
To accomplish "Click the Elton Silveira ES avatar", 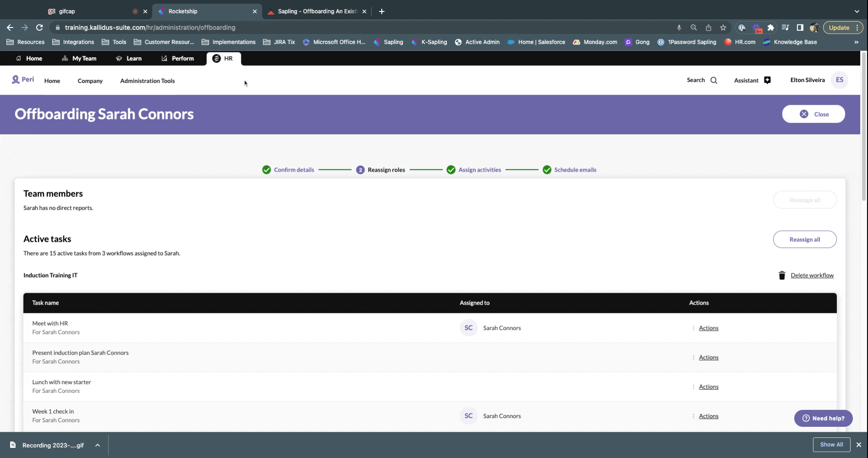I will pyautogui.click(x=840, y=79).
